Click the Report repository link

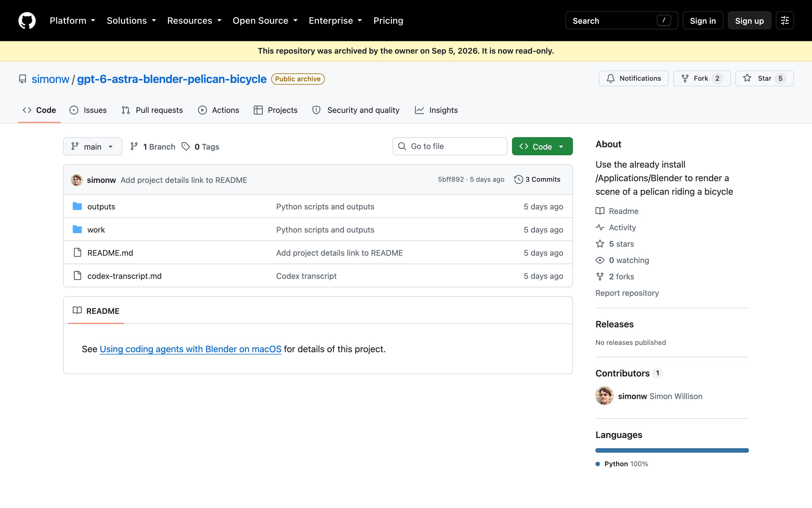pyautogui.click(x=627, y=293)
